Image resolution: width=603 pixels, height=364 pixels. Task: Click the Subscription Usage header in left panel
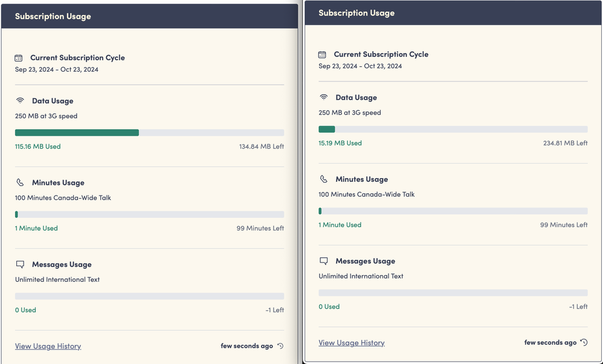53,16
